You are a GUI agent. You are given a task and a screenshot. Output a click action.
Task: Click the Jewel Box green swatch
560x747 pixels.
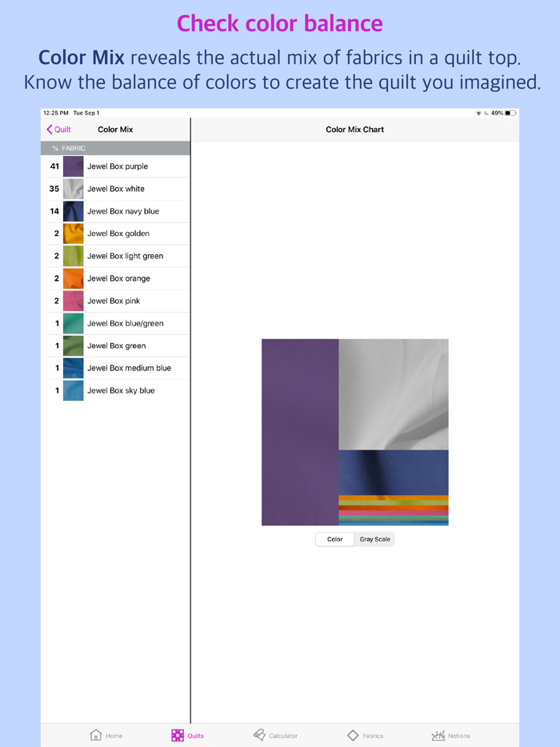(x=74, y=346)
